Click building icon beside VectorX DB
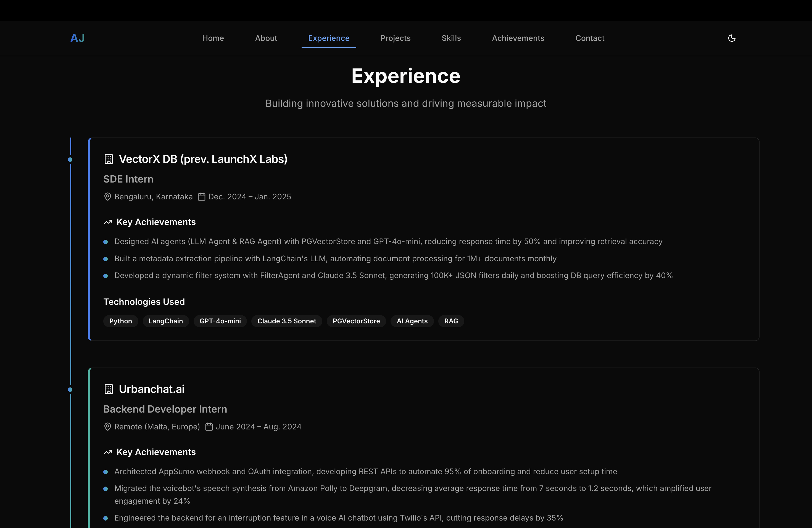Image resolution: width=812 pixels, height=528 pixels. point(109,159)
